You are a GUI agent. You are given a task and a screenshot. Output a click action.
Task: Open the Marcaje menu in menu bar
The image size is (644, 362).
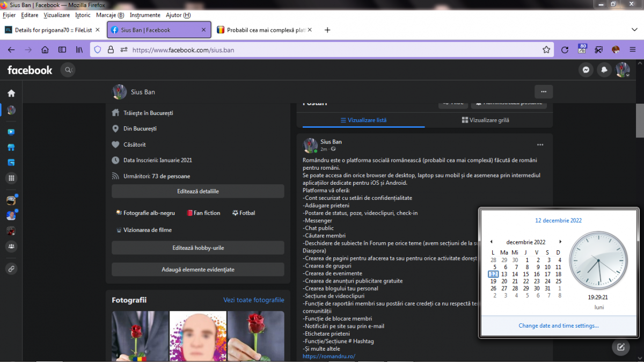click(x=109, y=15)
